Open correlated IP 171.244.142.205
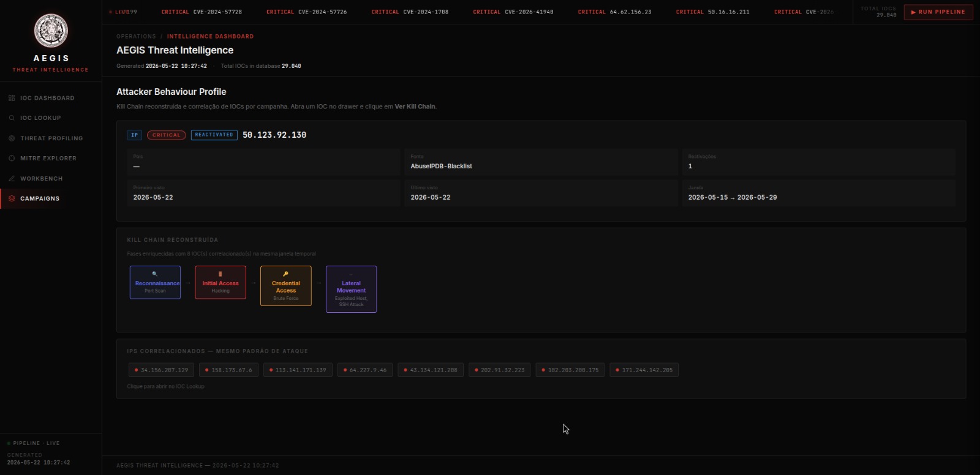The width and height of the screenshot is (980, 475). click(x=644, y=370)
